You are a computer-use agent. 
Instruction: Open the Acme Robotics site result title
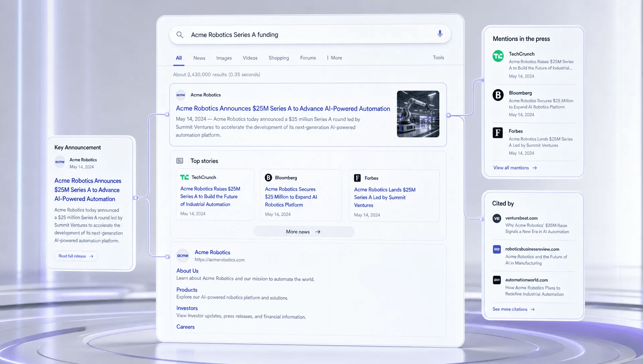click(x=212, y=252)
